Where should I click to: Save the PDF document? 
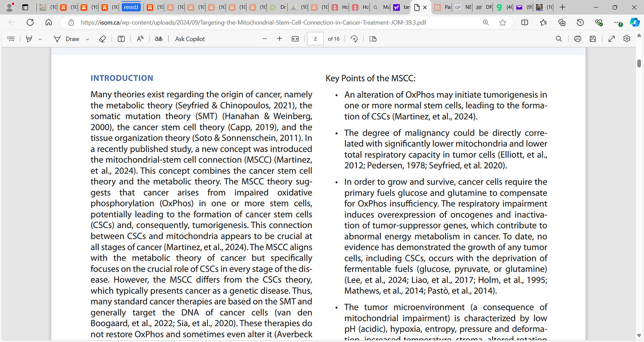[593, 39]
